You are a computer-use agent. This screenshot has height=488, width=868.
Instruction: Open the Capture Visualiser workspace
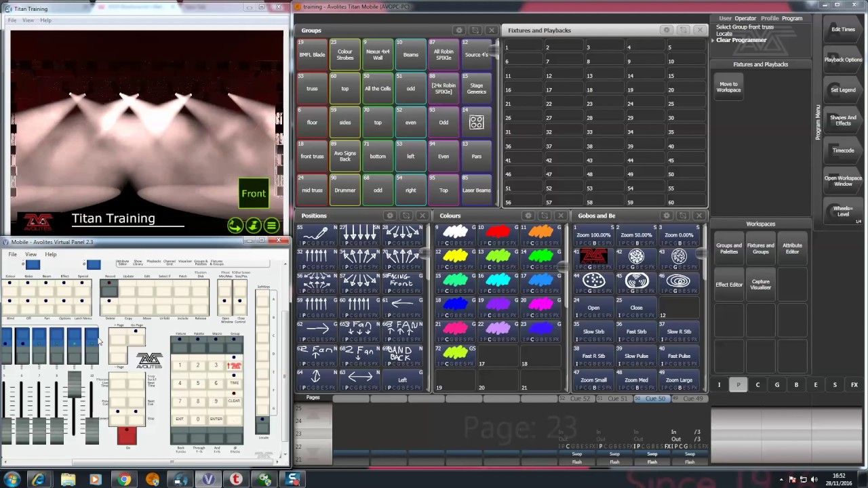760,285
